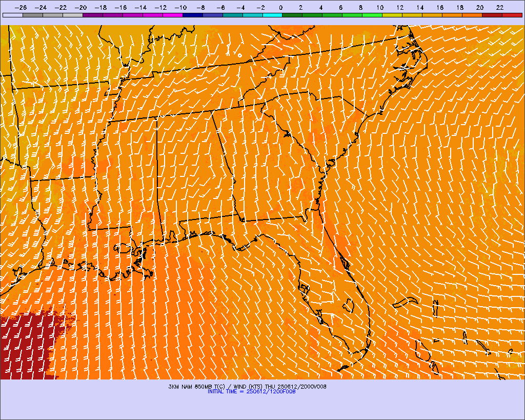Click the -8 legend label
This screenshot has width=525, height=420.
click(x=201, y=8)
